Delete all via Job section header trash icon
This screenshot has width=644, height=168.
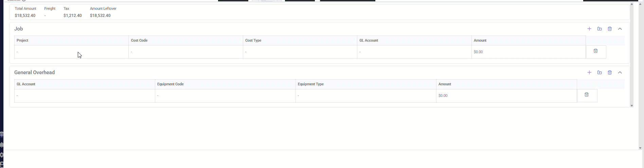(x=610, y=29)
